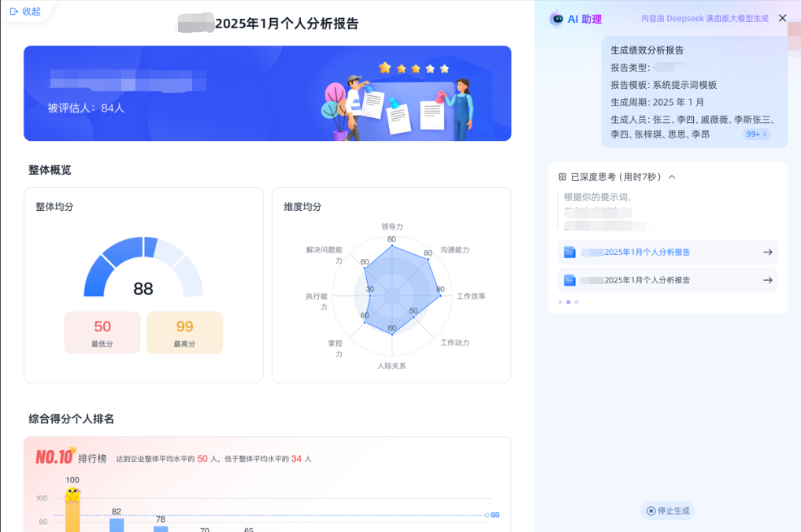This screenshot has height=532, width=801.
Task: Click the bar labeled 82 in ranking chart
Action: (x=117, y=524)
